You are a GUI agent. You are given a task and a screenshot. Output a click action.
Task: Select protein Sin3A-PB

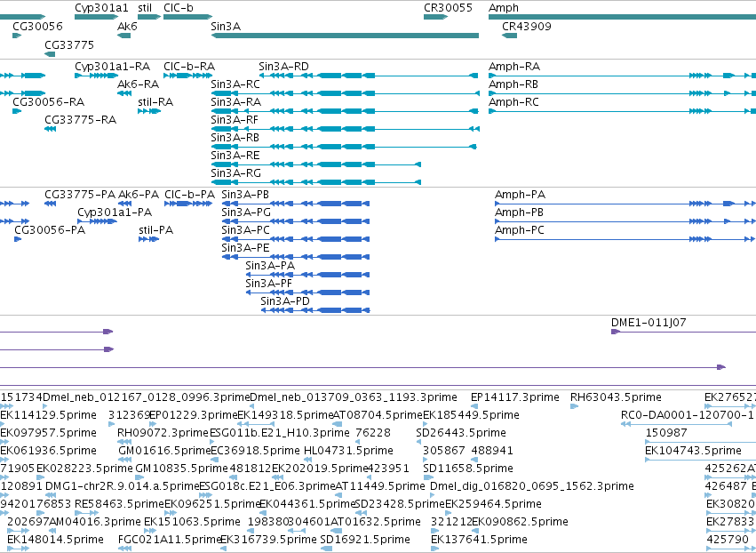click(x=296, y=204)
